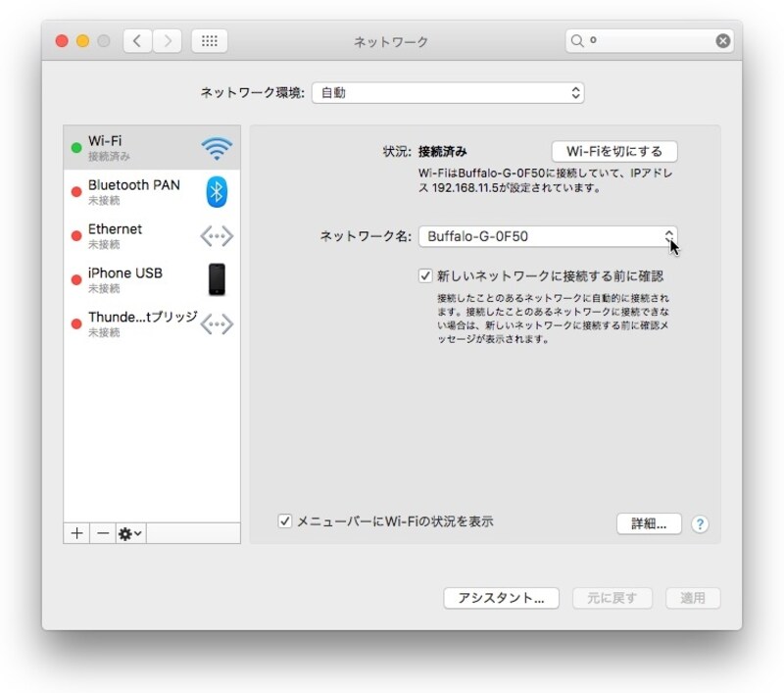Select the Thunderboltブリッジ service icon
This screenshot has width=784, height=693.
point(215,323)
